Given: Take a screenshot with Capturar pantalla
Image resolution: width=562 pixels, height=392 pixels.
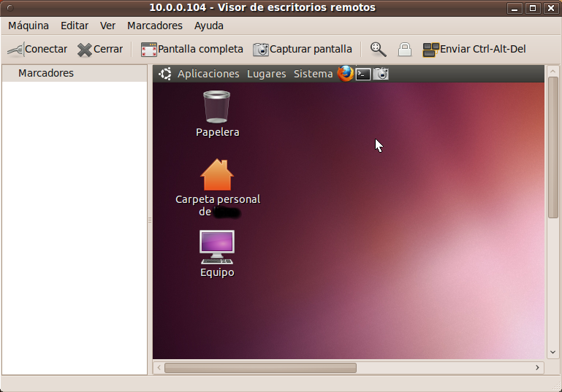Looking at the screenshot, I should pyautogui.click(x=303, y=50).
